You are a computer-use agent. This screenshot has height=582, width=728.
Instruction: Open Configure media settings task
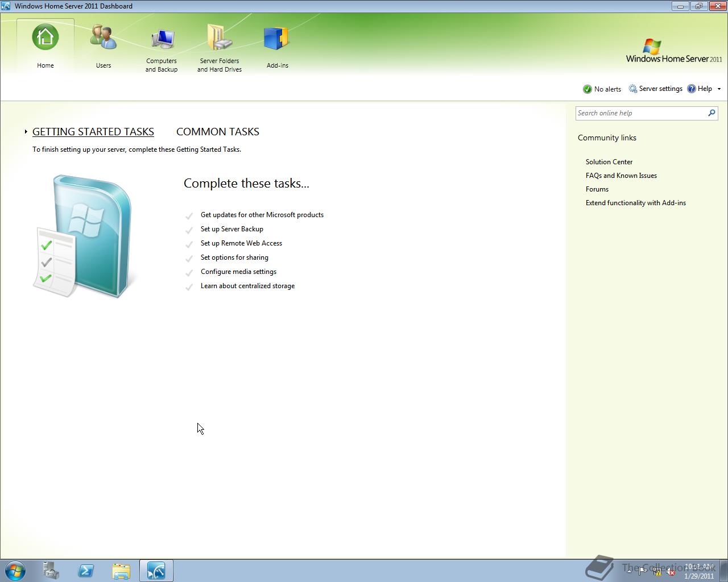coord(238,272)
